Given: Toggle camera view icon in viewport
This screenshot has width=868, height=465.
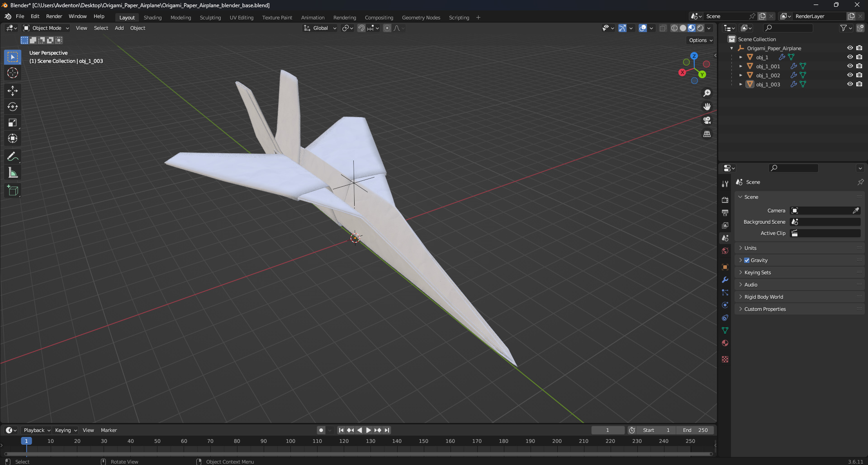Looking at the screenshot, I should pyautogui.click(x=707, y=120).
